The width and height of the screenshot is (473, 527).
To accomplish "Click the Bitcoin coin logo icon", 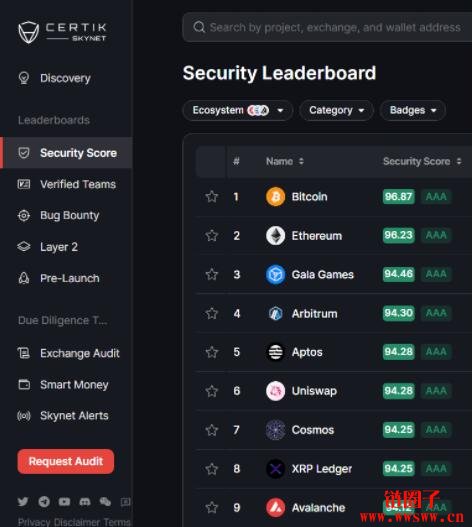I will click(x=275, y=197).
